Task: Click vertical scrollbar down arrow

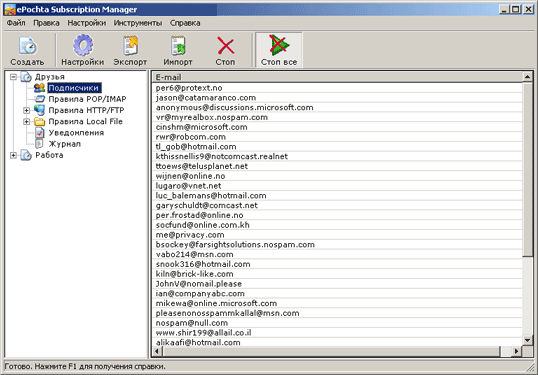Action: [x=527, y=340]
